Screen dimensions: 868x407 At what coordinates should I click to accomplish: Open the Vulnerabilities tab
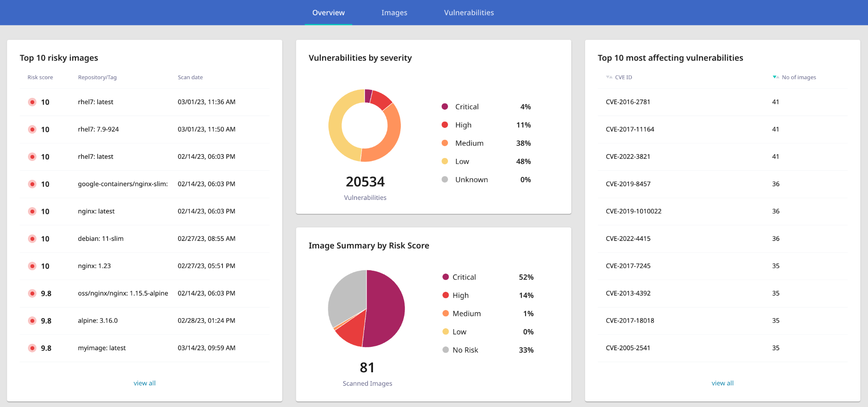469,13
